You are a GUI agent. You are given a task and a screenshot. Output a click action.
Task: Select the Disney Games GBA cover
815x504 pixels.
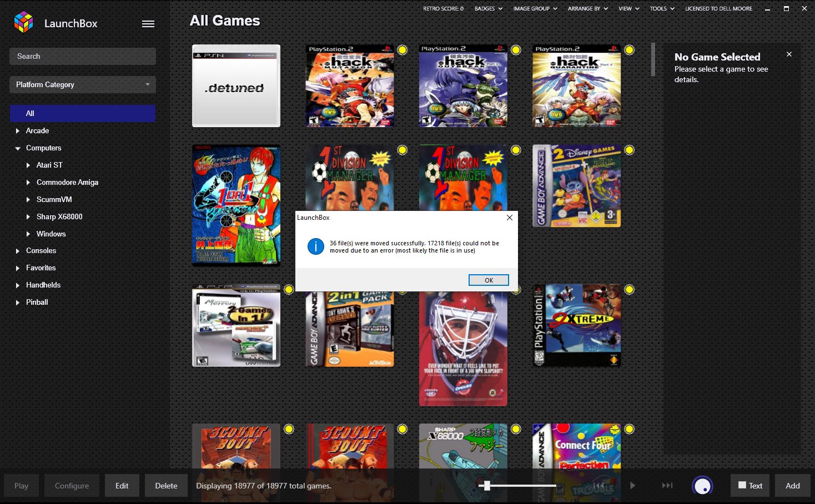576,186
